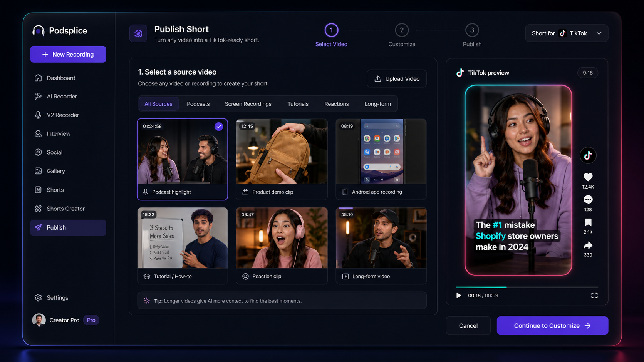The width and height of the screenshot is (644, 362).
Task: Click the Cancel button
Action: pyautogui.click(x=468, y=326)
